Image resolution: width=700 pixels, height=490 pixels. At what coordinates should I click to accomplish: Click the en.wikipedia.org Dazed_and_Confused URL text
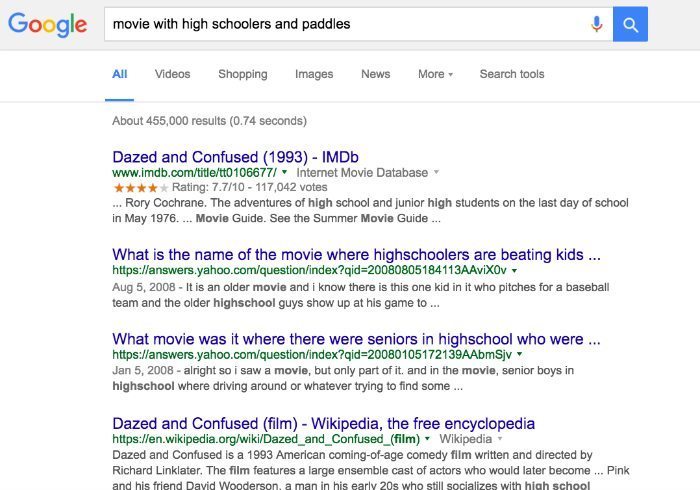pos(266,439)
